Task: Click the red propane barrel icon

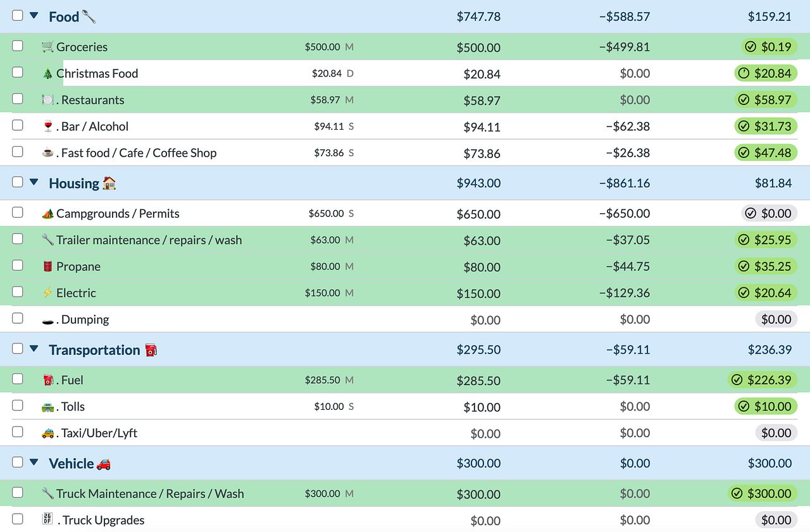Action: pos(47,266)
